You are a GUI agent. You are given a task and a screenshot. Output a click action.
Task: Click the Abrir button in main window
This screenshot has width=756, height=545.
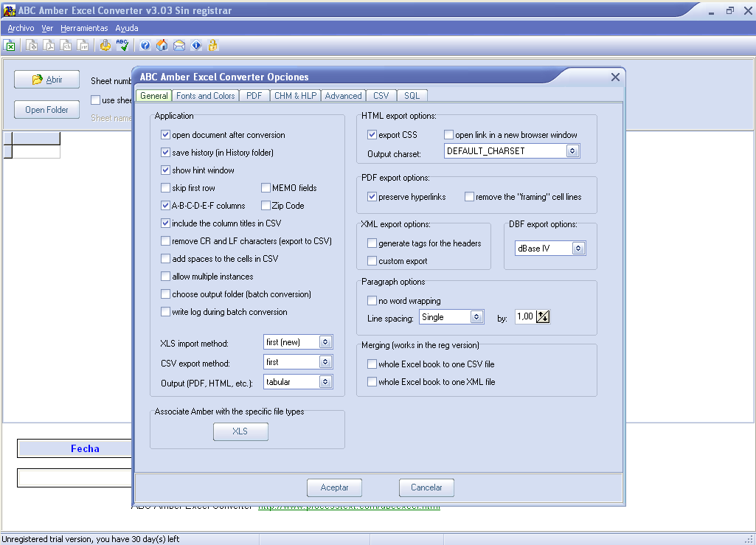click(46, 80)
